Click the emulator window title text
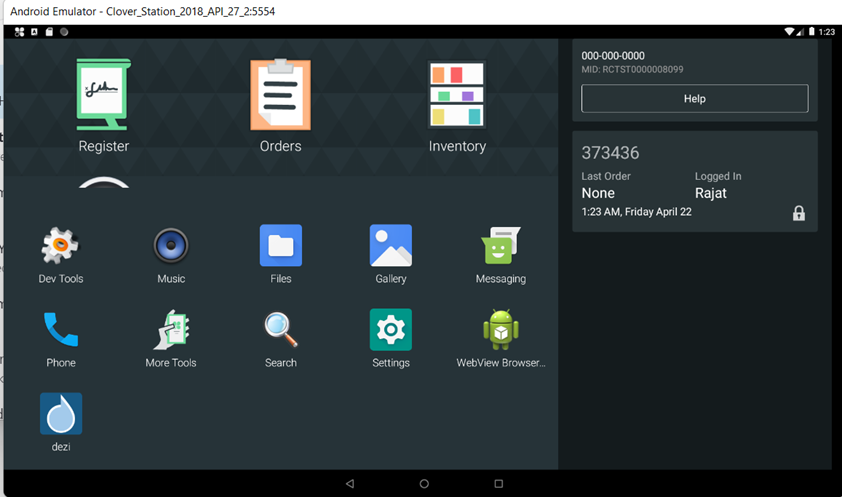The height and width of the screenshot is (497, 842). pyautogui.click(x=142, y=11)
